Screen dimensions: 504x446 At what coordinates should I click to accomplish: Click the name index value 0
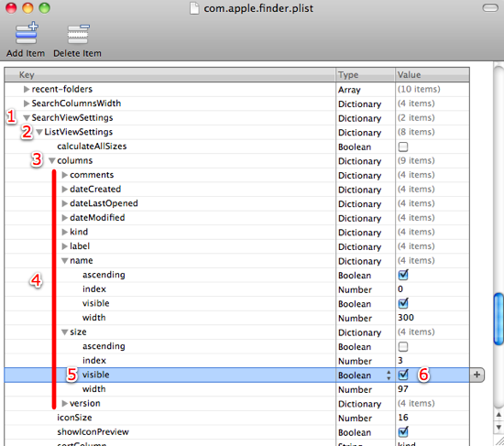point(400,289)
